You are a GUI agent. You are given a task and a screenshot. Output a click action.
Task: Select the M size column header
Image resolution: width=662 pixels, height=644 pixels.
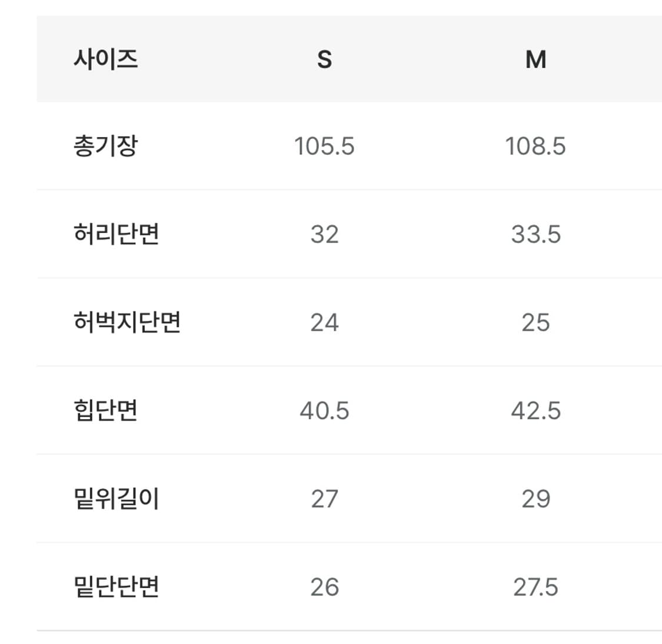535,59
